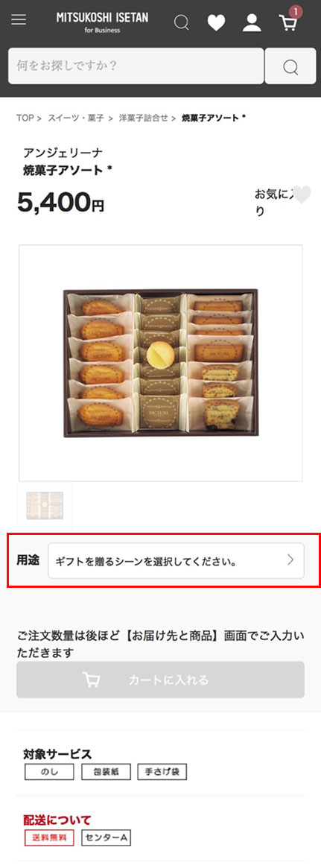Click カートに入れる button
Screen dimensions: 321x868
point(161,679)
